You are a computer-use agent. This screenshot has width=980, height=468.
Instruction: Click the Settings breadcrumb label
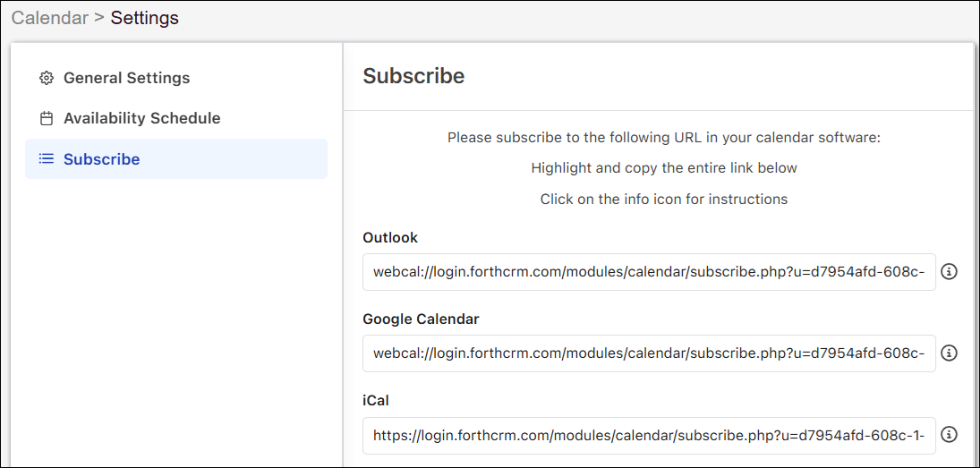(144, 18)
